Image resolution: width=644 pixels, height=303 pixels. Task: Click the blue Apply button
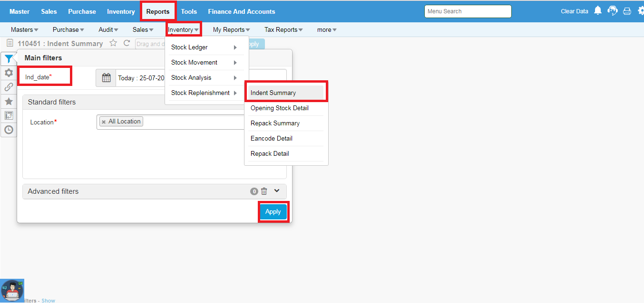click(273, 212)
